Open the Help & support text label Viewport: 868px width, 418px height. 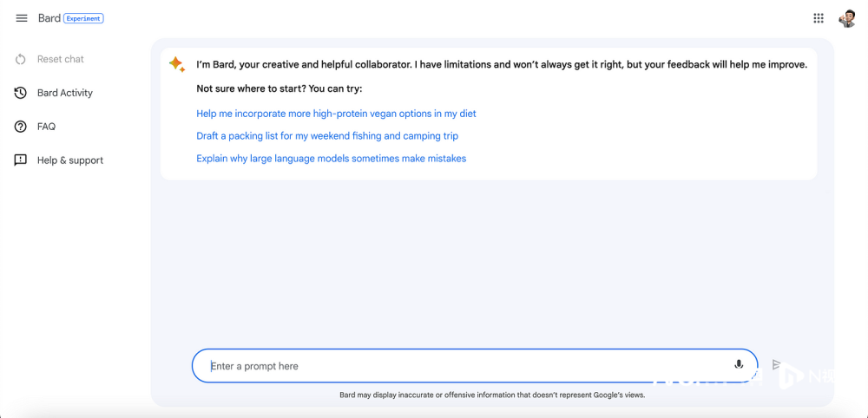[70, 160]
